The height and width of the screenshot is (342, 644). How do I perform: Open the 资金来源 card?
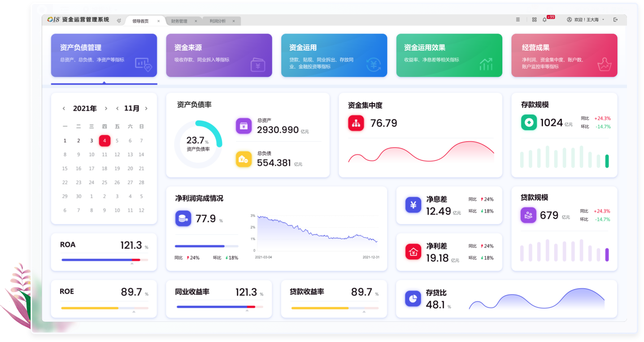coord(219,55)
